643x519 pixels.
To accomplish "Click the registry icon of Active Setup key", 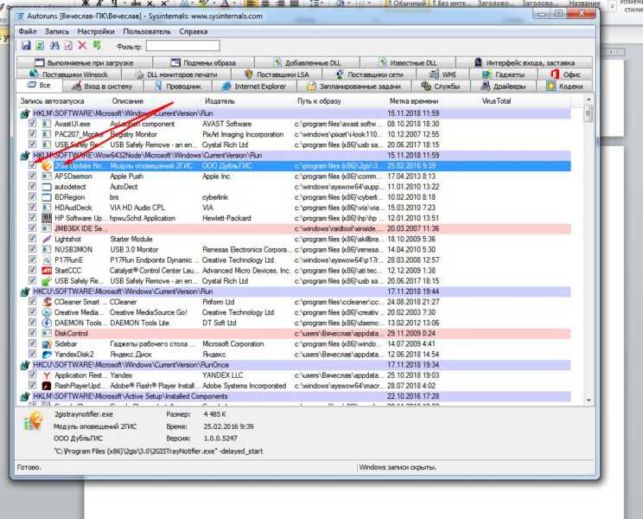I will 25,396.
